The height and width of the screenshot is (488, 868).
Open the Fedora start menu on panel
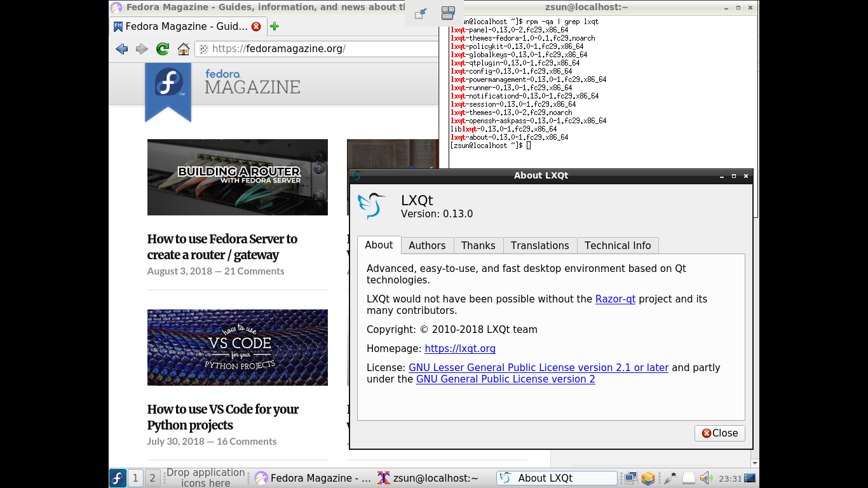[x=118, y=478]
